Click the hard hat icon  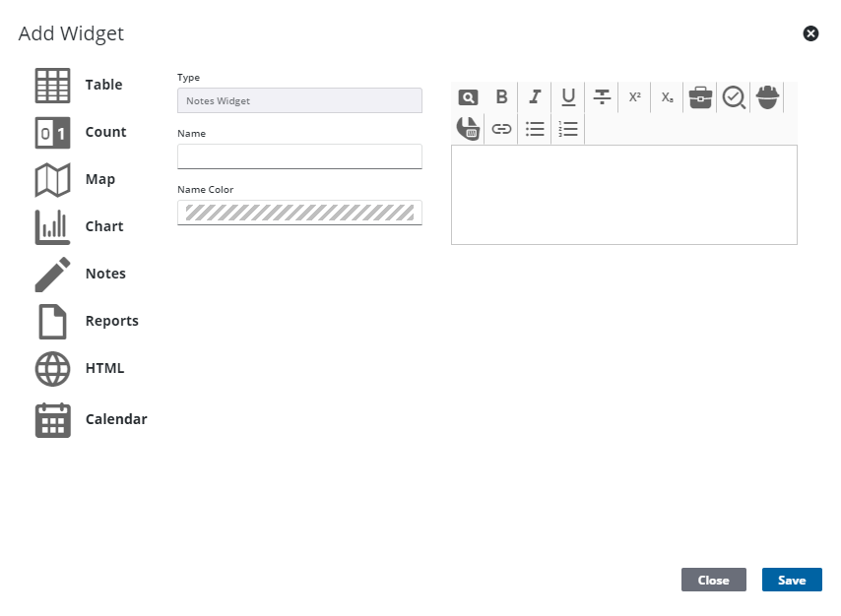pyautogui.click(x=767, y=96)
